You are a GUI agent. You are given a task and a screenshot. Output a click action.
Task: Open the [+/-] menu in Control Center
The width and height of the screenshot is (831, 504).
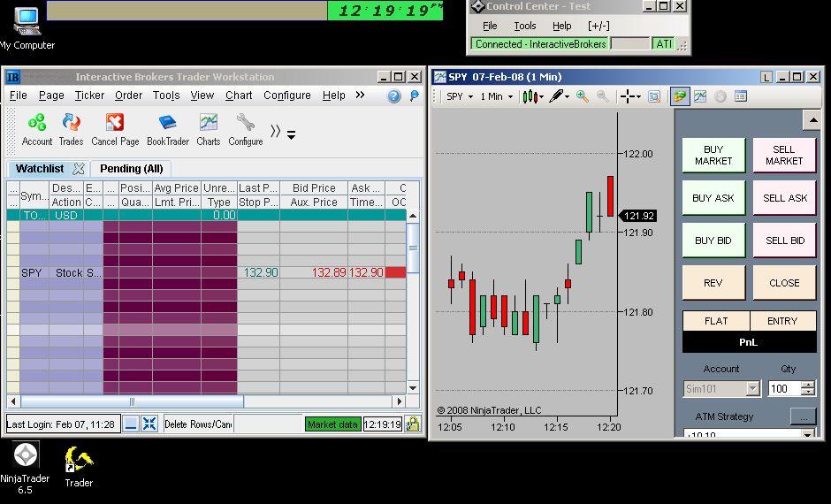(x=598, y=26)
